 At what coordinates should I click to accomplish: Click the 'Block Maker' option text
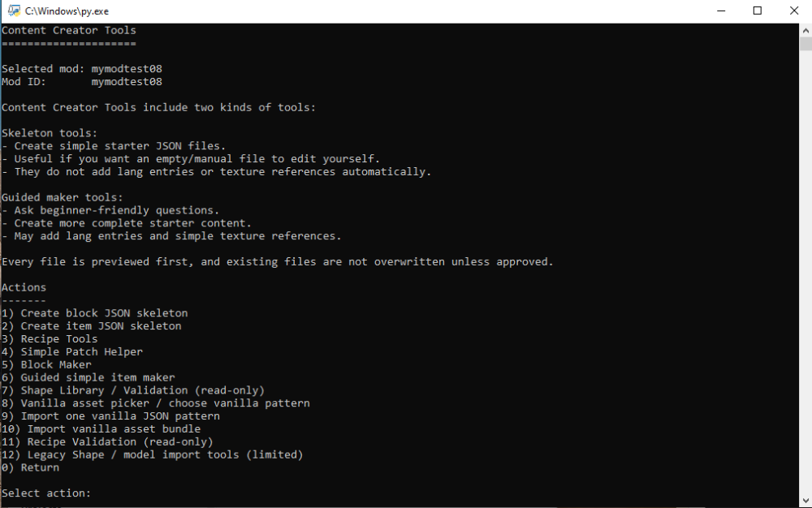(x=56, y=364)
